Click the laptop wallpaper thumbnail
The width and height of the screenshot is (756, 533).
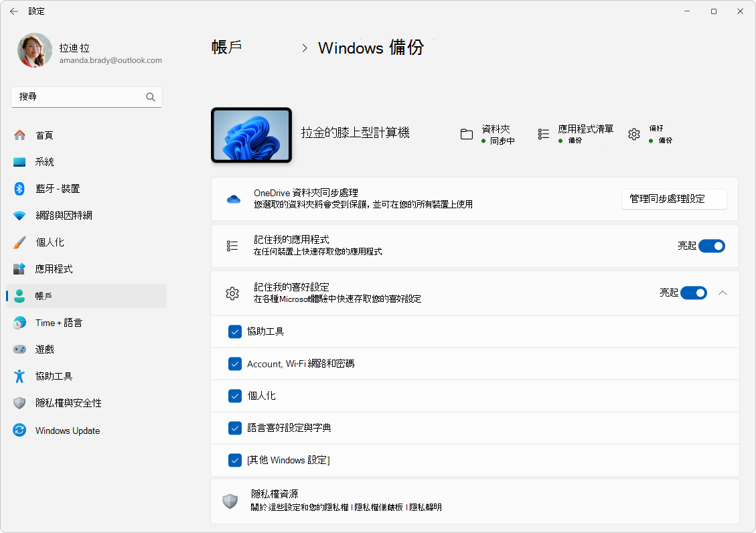(x=251, y=135)
